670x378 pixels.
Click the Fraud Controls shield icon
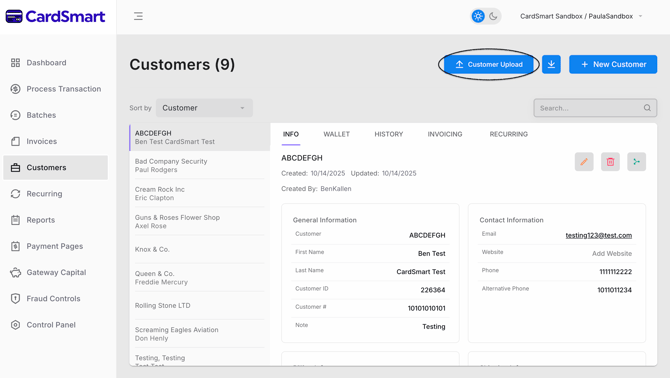point(15,299)
